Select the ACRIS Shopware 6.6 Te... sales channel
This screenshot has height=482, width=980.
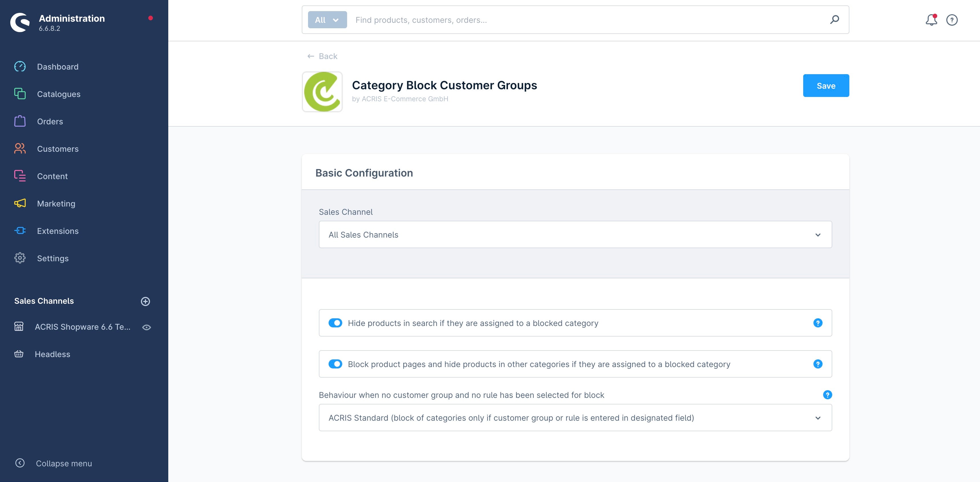pyautogui.click(x=82, y=327)
